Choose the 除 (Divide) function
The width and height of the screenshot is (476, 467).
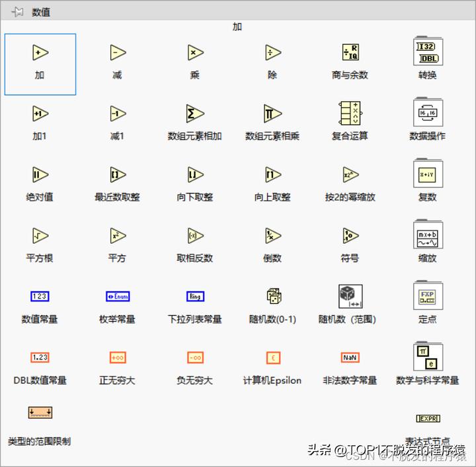tap(273, 53)
